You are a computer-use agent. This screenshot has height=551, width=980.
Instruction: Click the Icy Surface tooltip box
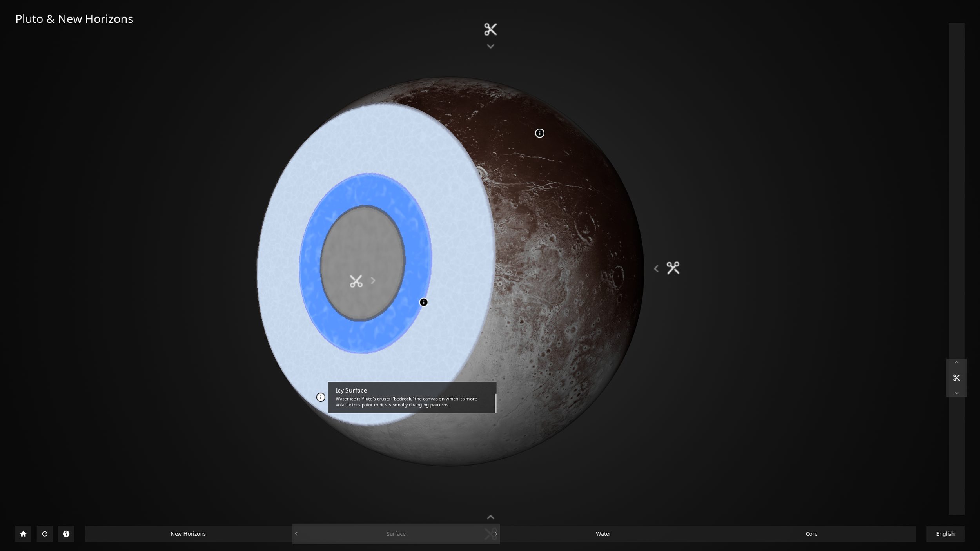click(412, 397)
